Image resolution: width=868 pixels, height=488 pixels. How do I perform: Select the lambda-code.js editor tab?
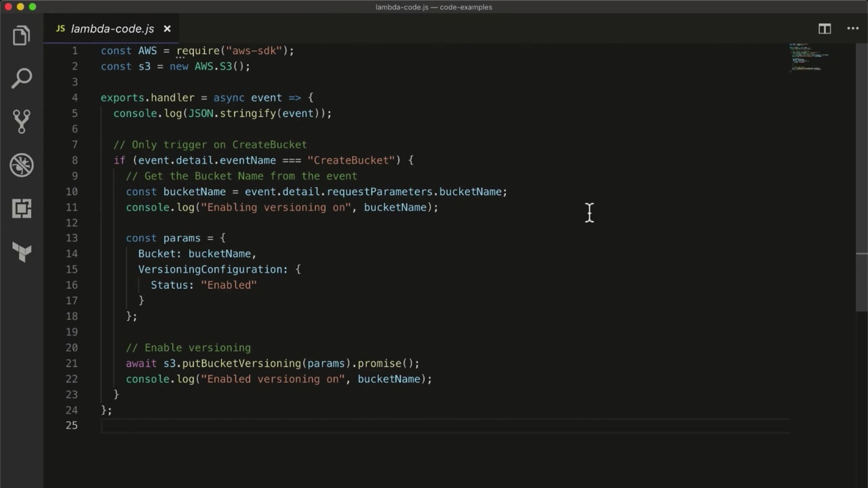tap(112, 28)
